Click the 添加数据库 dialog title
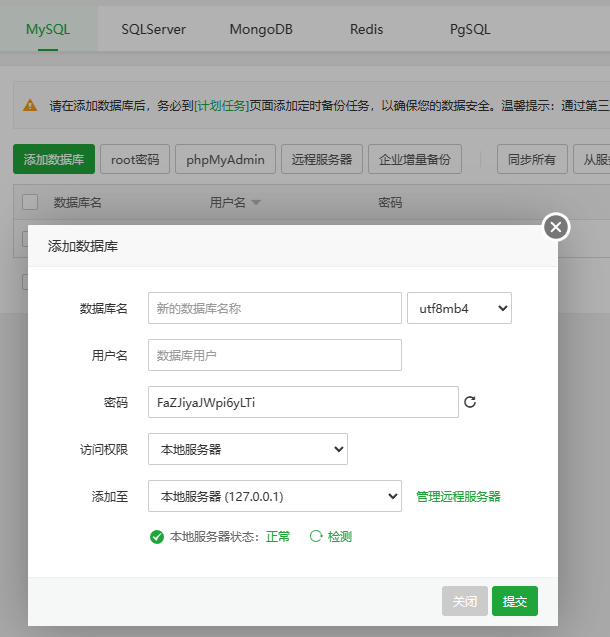 click(x=83, y=246)
